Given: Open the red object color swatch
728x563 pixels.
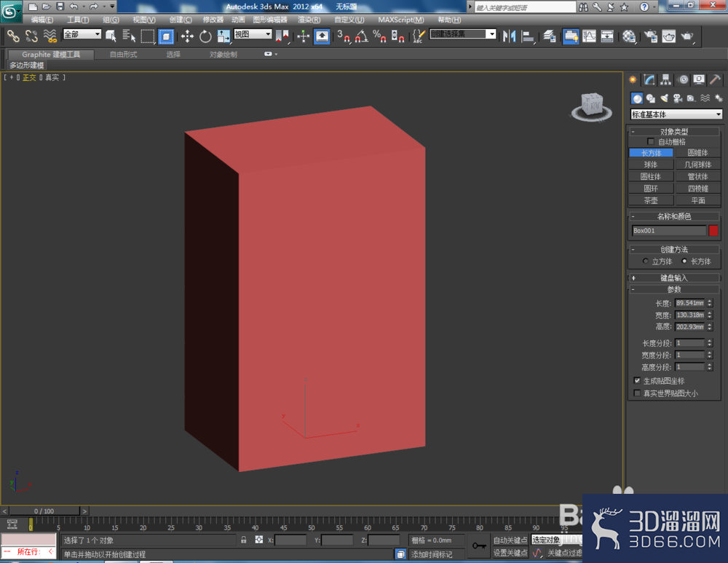Looking at the screenshot, I should point(713,230).
